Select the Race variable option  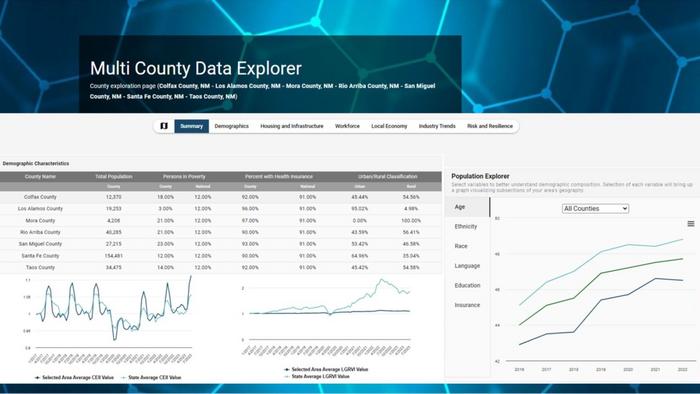(x=461, y=246)
